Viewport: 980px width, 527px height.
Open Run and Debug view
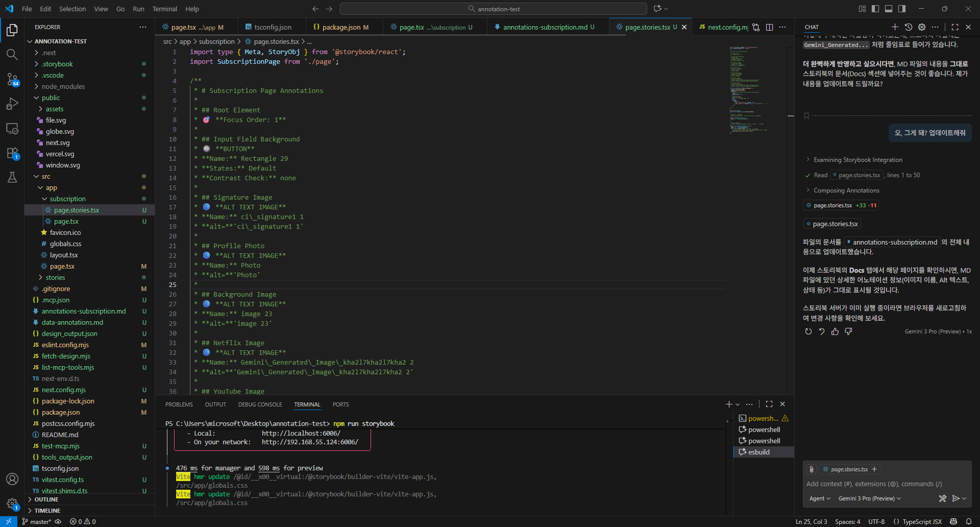(x=12, y=104)
